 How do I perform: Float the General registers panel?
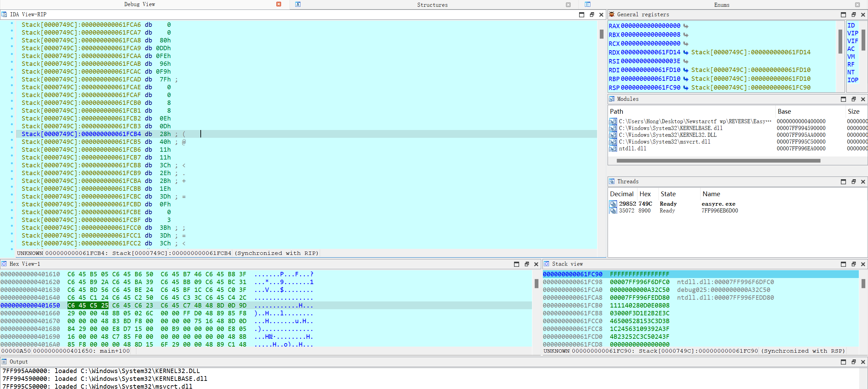point(853,15)
